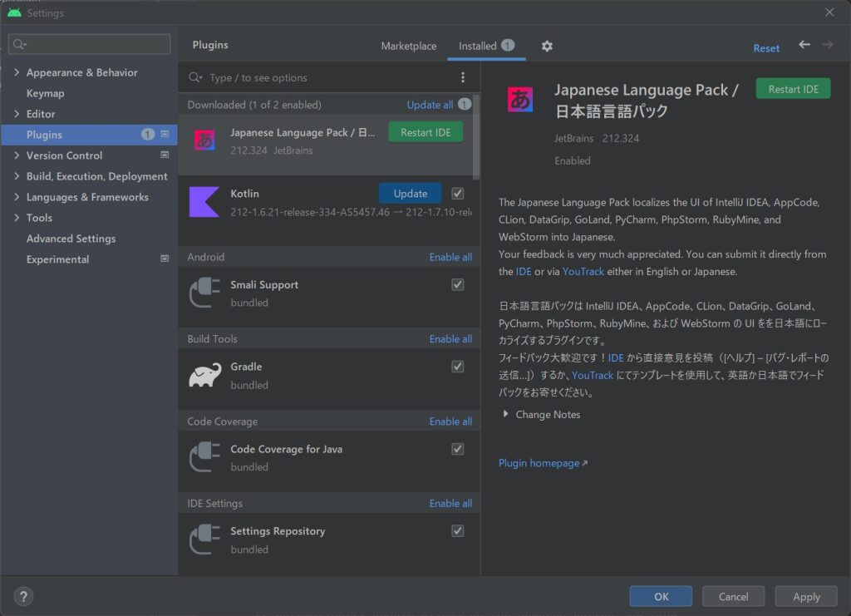The width and height of the screenshot is (851, 616).
Task: Click the plugin list vertical scrollbar
Action: pyautogui.click(x=476, y=137)
